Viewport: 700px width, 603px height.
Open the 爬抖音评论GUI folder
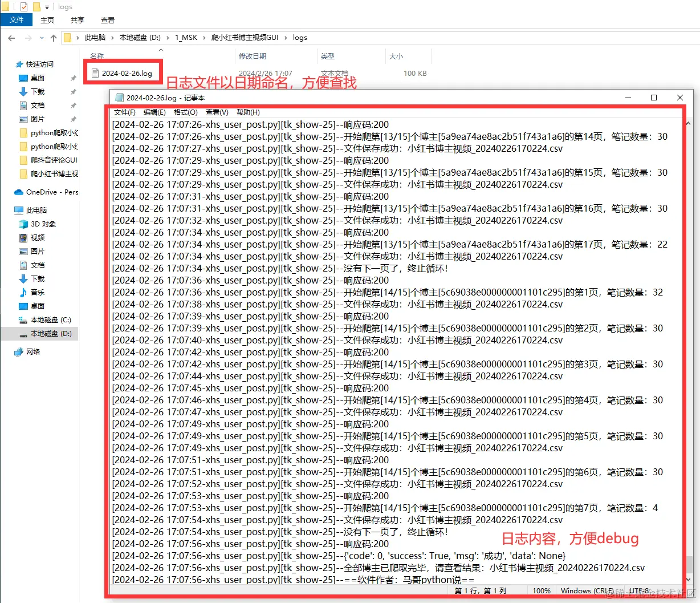(x=49, y=160)
